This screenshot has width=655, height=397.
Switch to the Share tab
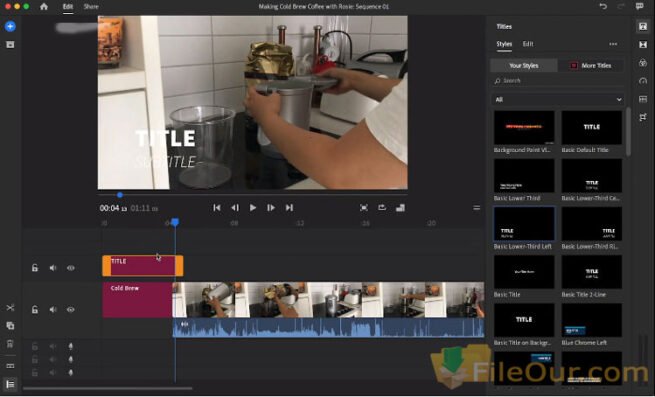click(91, 7)
